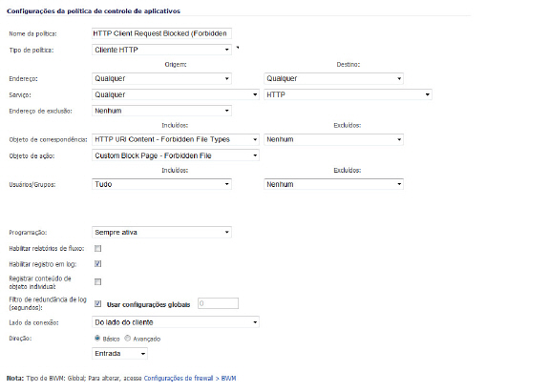Expand destination Serviço HTTP dropdown
This screenshot has height=392, width=550.
[x=348, y=94]
